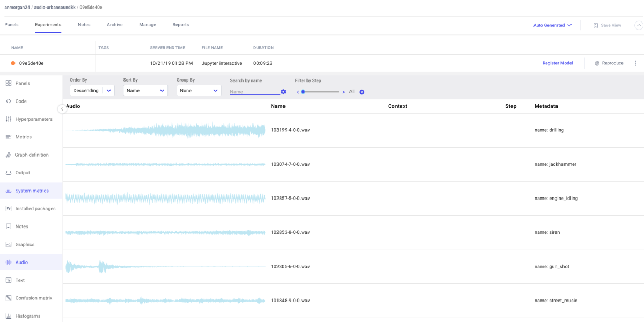644x322 pixels.
Task: Click the Reproduce button
Action: (x=609, y=63)
